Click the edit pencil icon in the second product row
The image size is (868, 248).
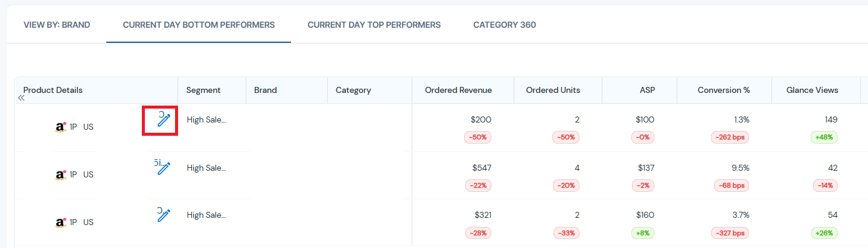(x=164, y=168)
